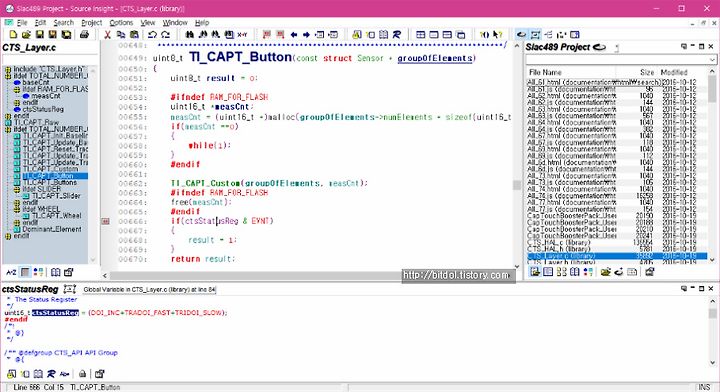
Task: Click the Cascade windows icon
Action: tap(461, 34)
